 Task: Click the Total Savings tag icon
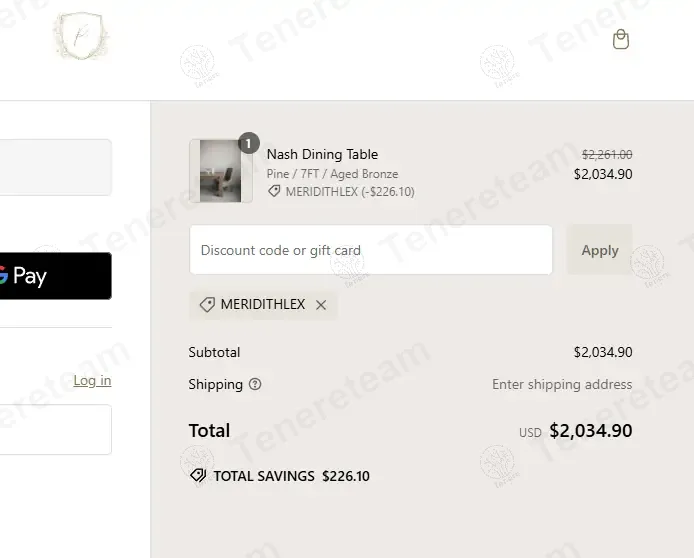click(198, 476)
